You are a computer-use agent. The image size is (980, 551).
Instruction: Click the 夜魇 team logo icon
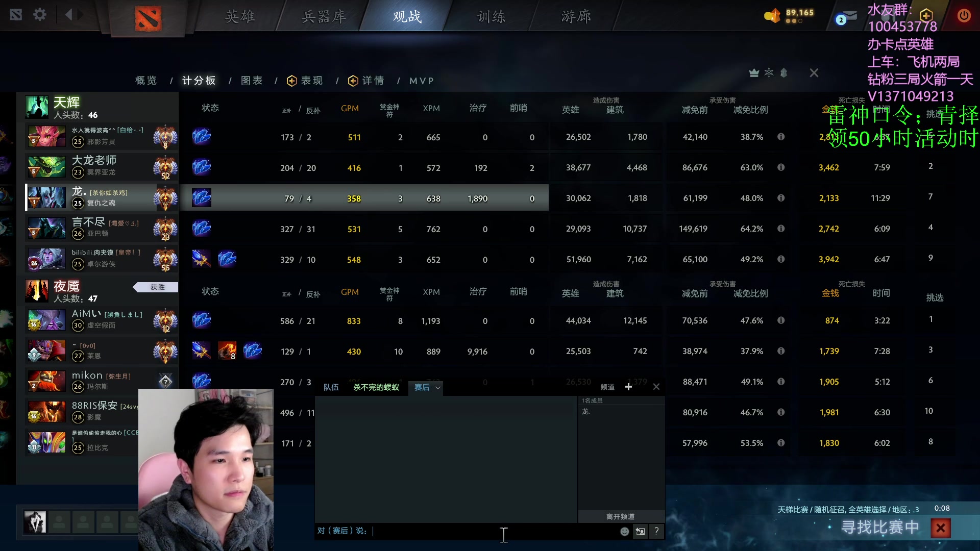click(37, 291)
